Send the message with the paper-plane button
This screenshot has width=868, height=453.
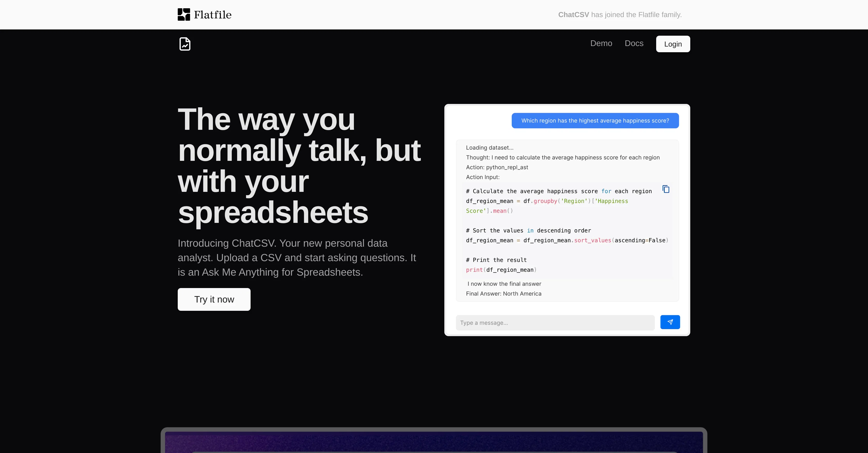(670, 322)
